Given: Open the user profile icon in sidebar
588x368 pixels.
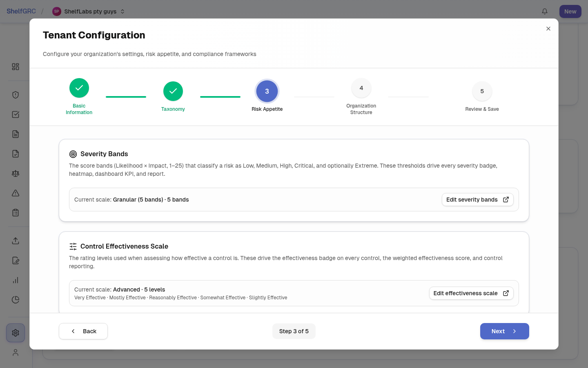Looking at the screenshot, I should [16, 352].
